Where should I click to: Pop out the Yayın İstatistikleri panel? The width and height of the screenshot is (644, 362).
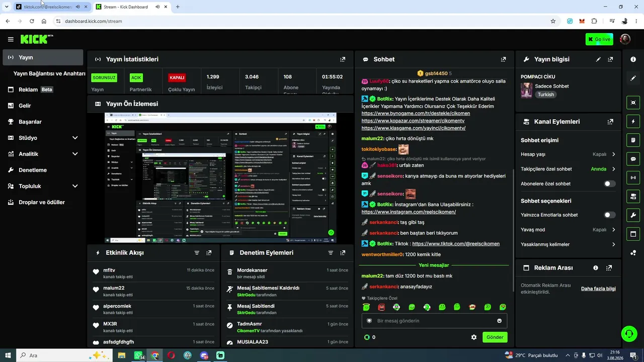[343, 59]
